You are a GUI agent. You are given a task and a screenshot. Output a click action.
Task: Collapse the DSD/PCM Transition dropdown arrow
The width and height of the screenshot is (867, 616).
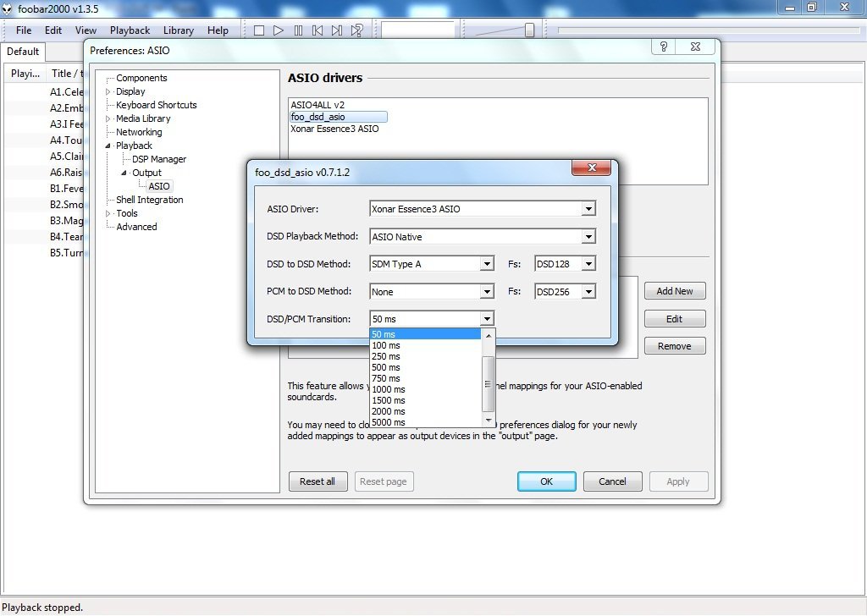(x=487, y=319)
